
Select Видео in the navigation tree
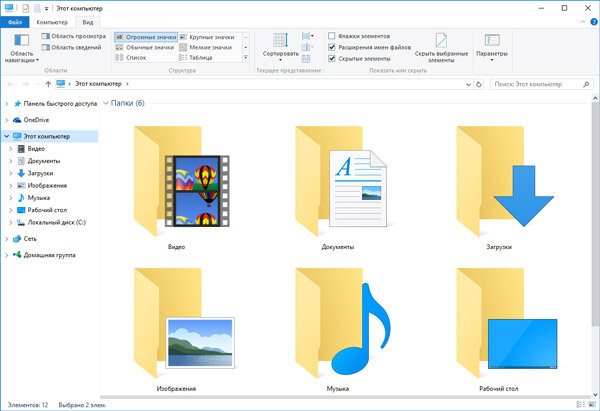tap(36, 148)
